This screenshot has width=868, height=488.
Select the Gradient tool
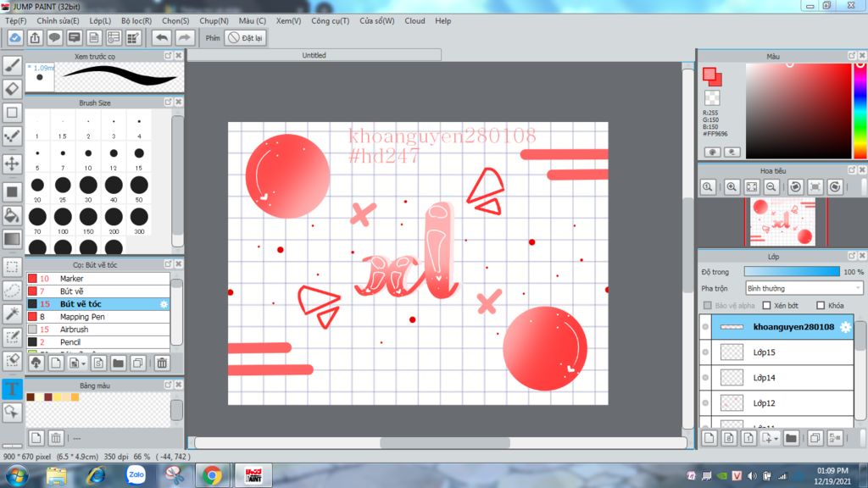click(x=12, y=239)
